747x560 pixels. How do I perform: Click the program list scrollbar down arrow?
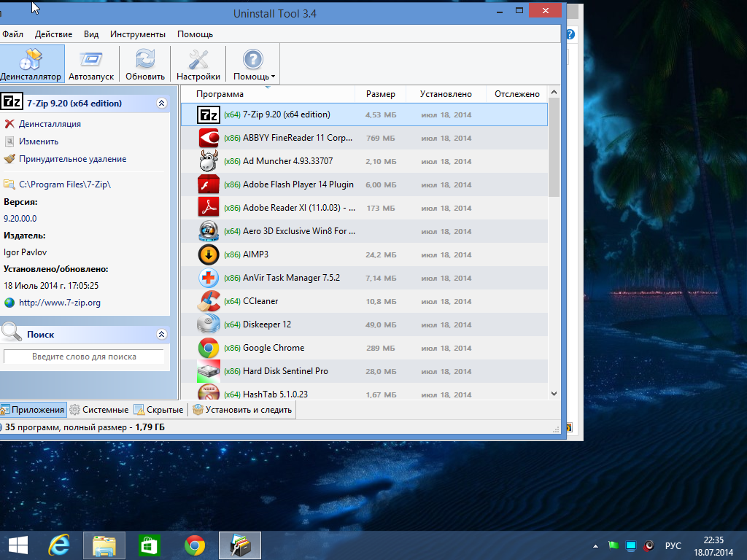[x=554, y=394]
